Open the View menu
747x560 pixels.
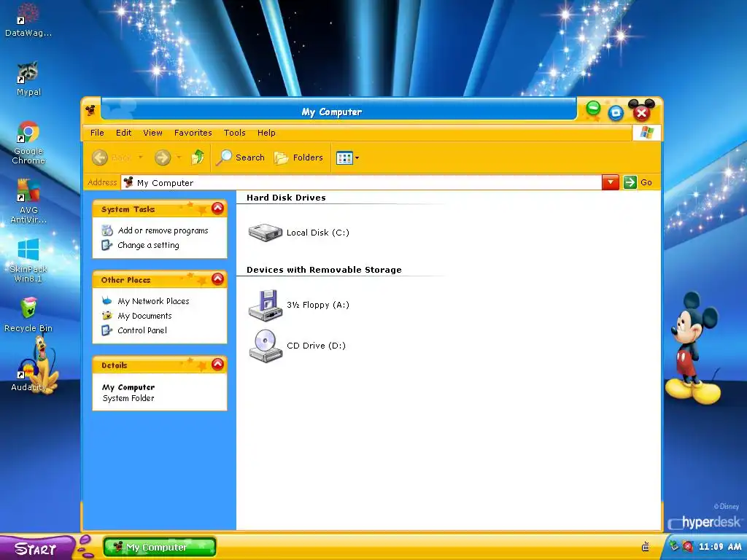pyautogui.click(x=152, y=133)
